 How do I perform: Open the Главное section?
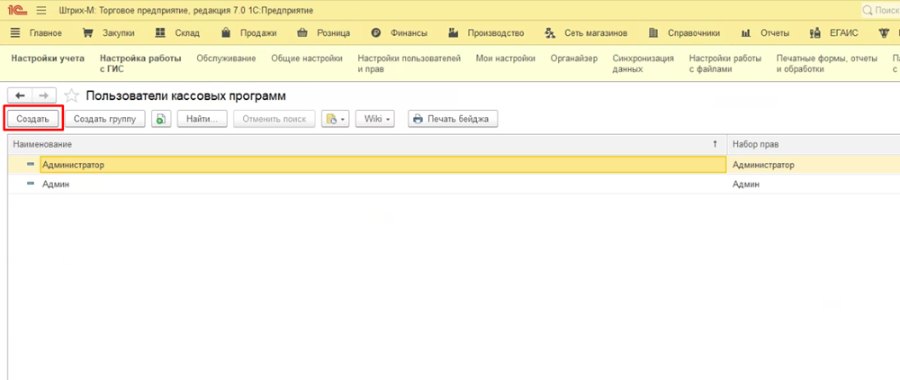(x=45, y=33)
